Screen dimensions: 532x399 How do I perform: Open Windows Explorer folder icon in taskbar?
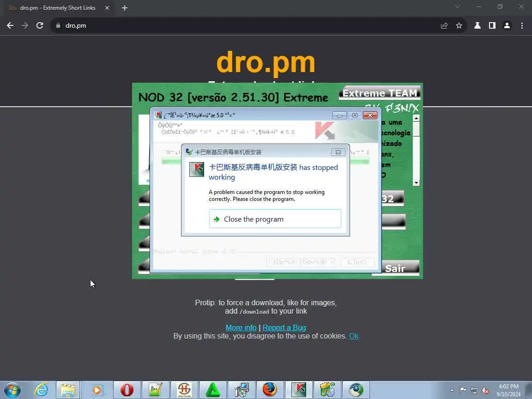(68, 390)
